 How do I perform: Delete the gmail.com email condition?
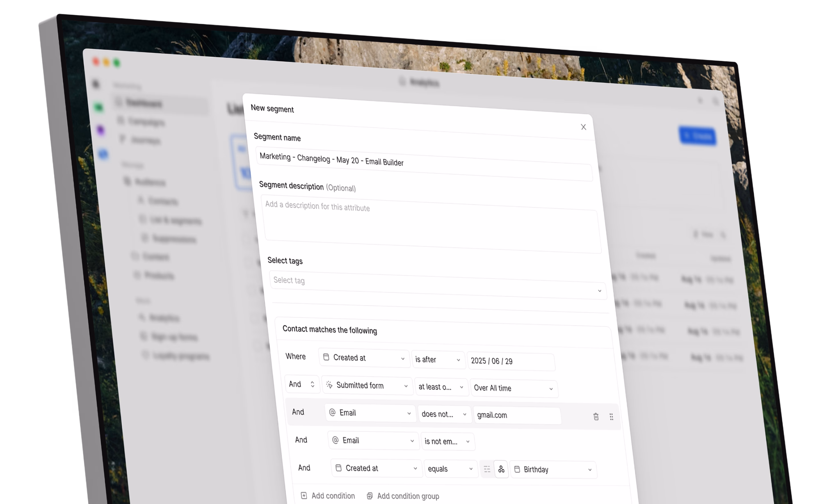pyautogui.click(x=596, y=417)
